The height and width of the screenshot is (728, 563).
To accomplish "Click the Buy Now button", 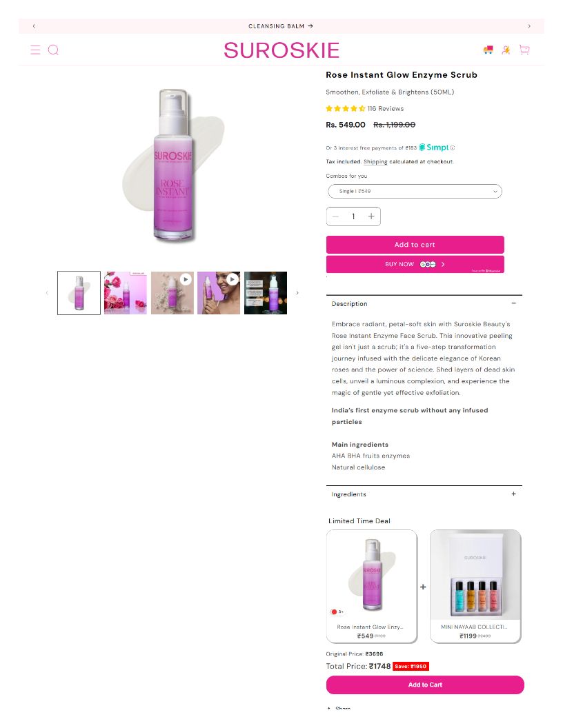I will (415, 264).
